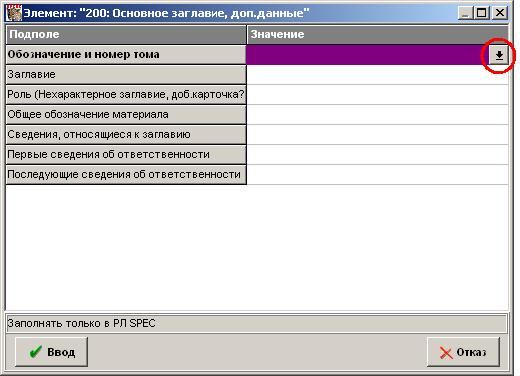This screenshot has width=520, height=376.
Task: Click the Подполе column header
Action: [x=126, y=34]
